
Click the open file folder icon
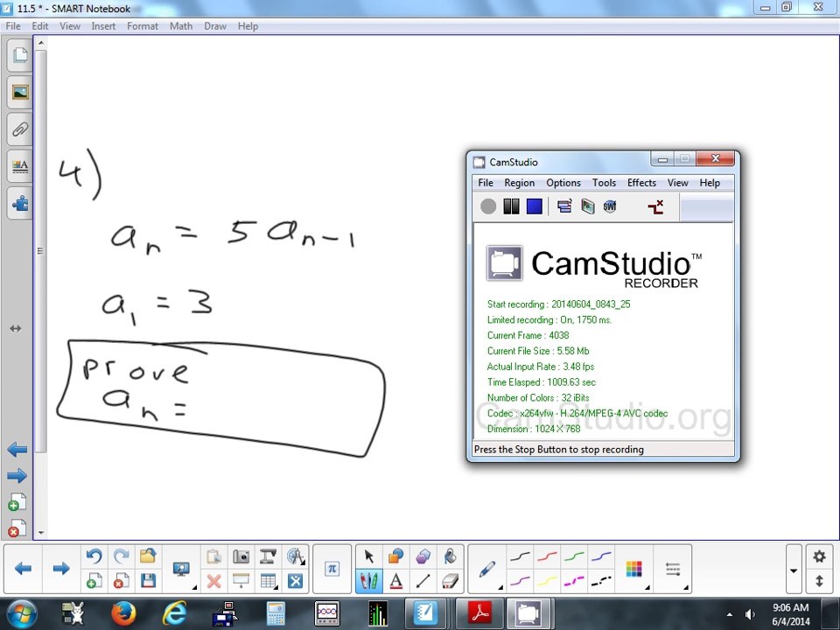click(148, 556)
